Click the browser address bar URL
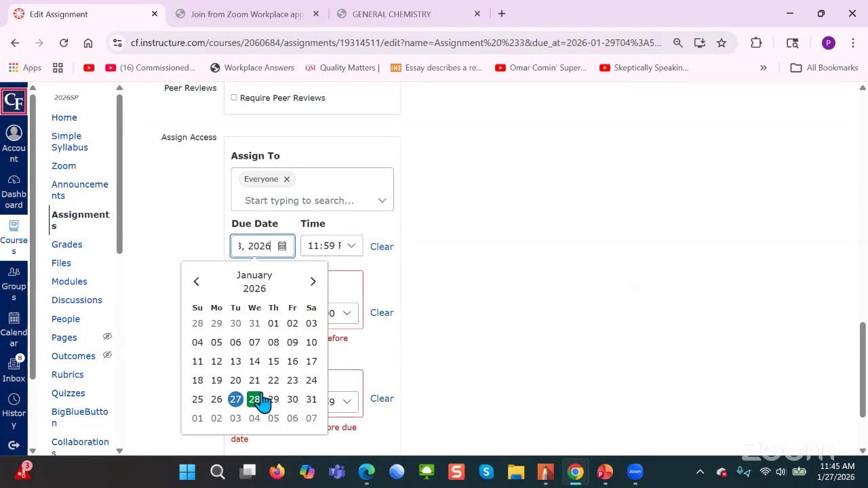The height and width of the screenshot is (488, 868). tap(395, 43)
